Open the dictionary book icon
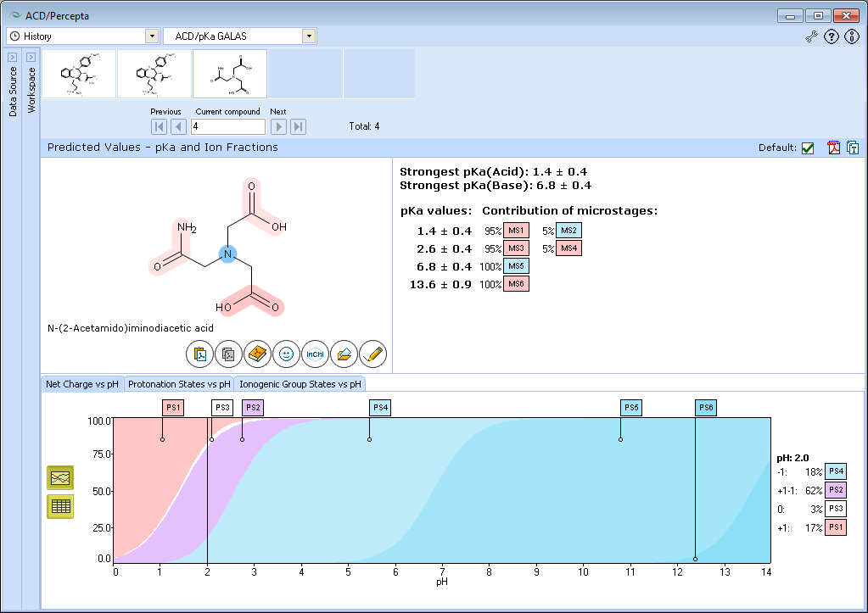The height and width of the screenshot is (613, 868). click(x=257, y=354)
